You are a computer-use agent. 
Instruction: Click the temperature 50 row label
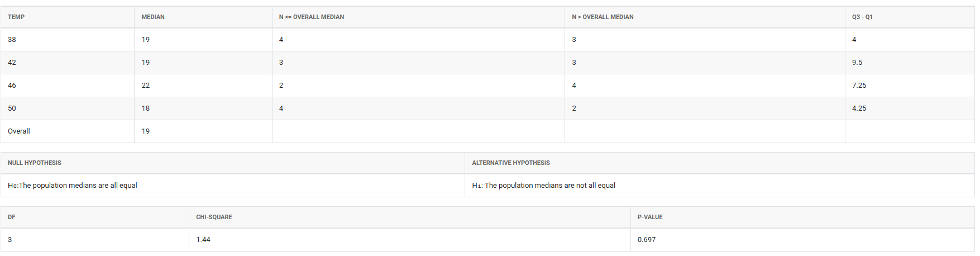coord(12,108)
